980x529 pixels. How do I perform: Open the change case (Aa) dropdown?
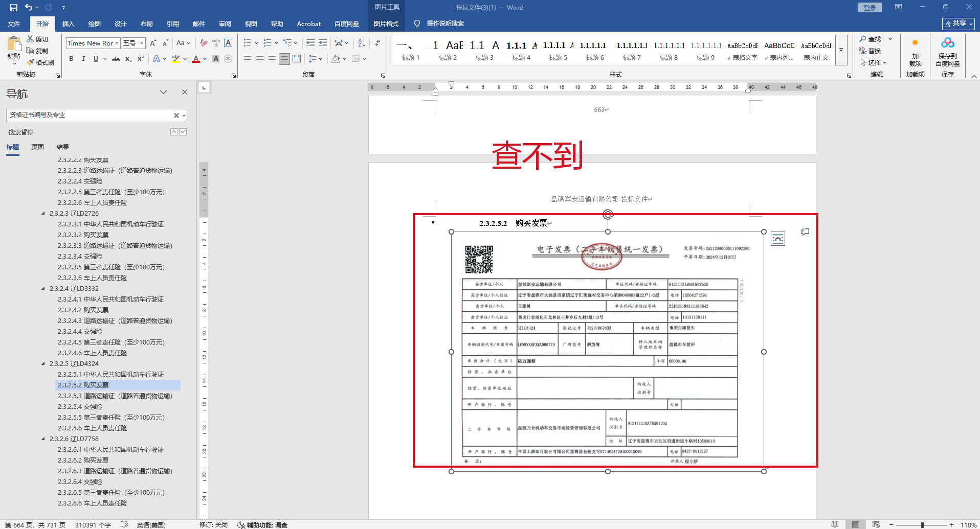coord(183,43)
